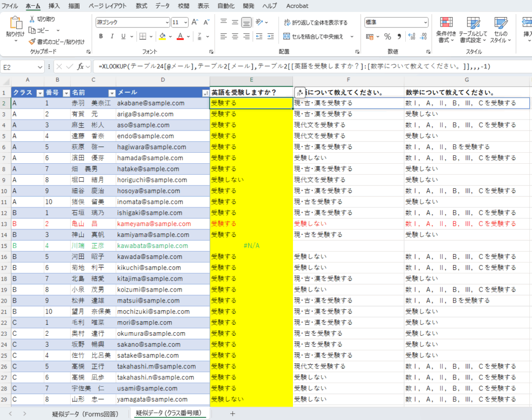Screen dimensions: 532x420
Task: Align text to top of cell
Action: coord(223,22)
